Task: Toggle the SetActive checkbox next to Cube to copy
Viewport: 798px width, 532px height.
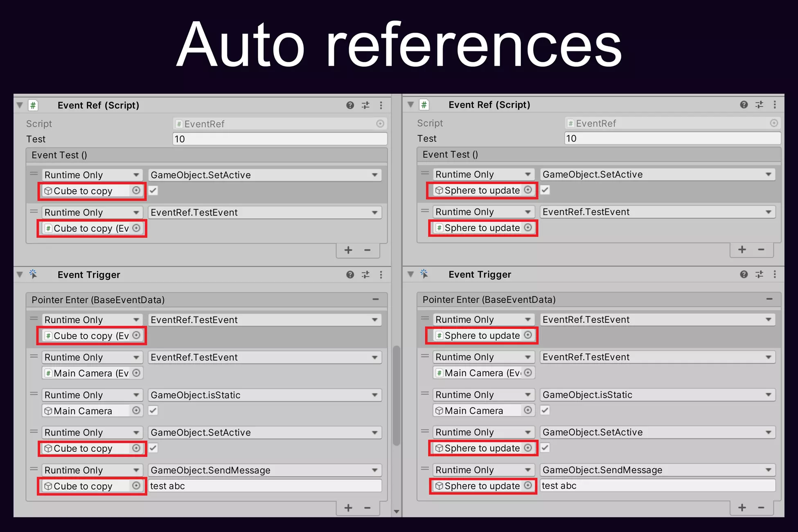Action: click(x=153, y=190)
